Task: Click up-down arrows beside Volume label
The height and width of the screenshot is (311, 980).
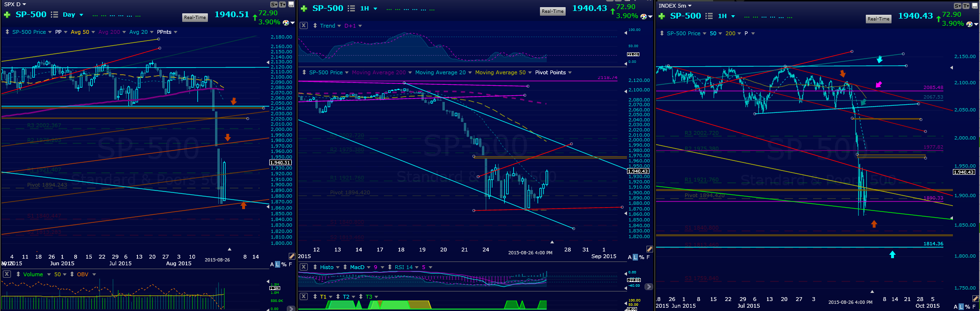Action: click(18, 274)
